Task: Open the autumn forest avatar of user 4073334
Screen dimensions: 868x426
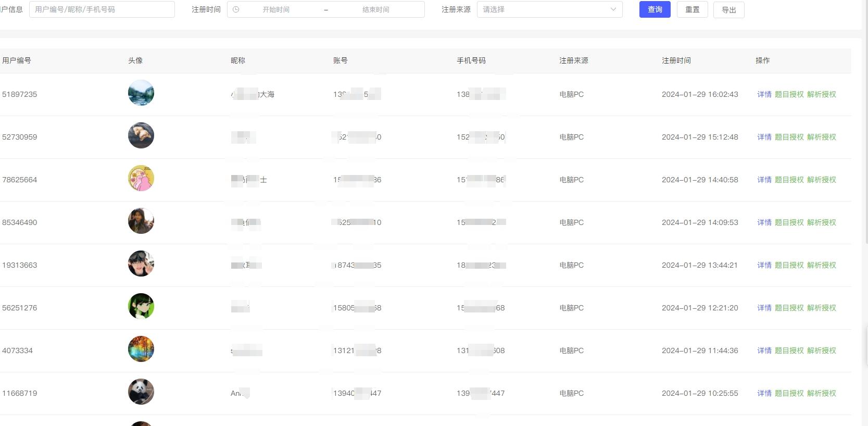Action: tap(141, 349)
